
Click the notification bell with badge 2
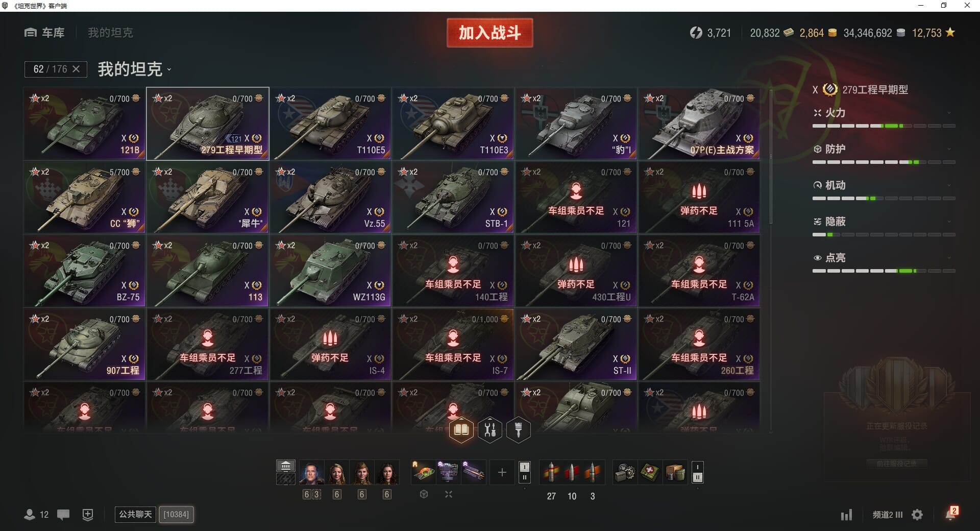point(951,514)
